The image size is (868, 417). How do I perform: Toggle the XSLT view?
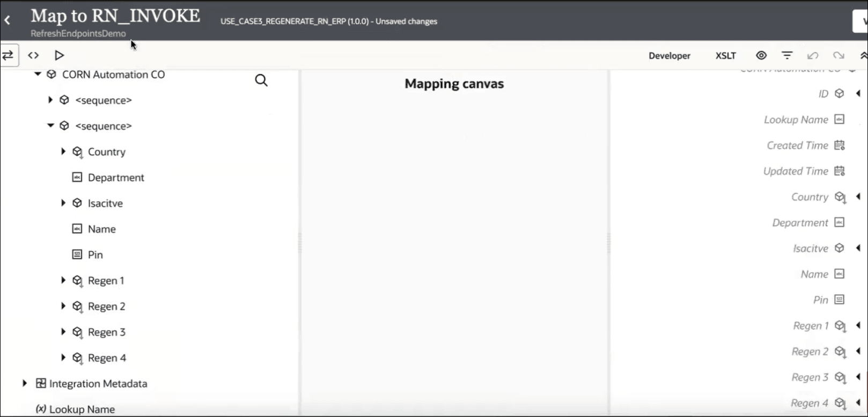726,55
